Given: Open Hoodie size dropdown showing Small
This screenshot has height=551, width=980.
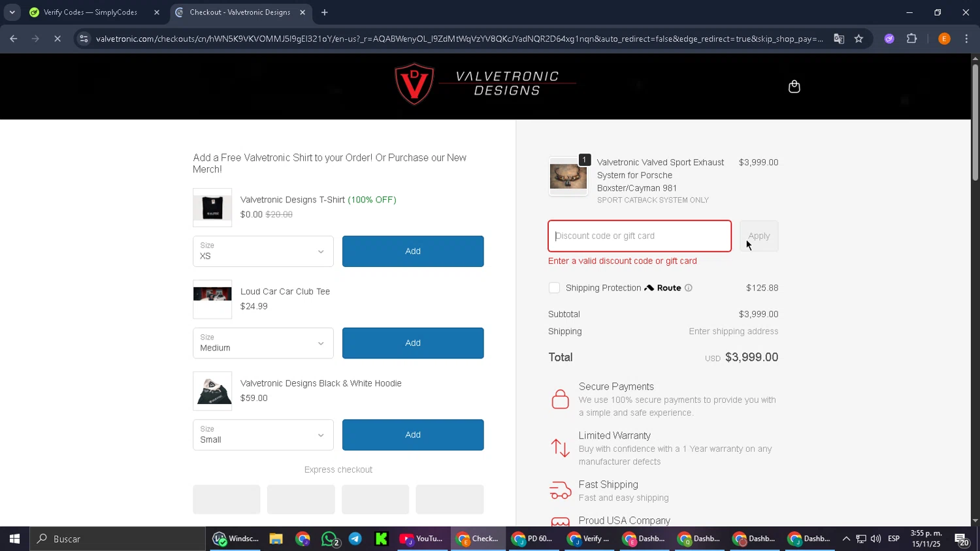Looking at the screenshot, I should (x=263, y=435).
